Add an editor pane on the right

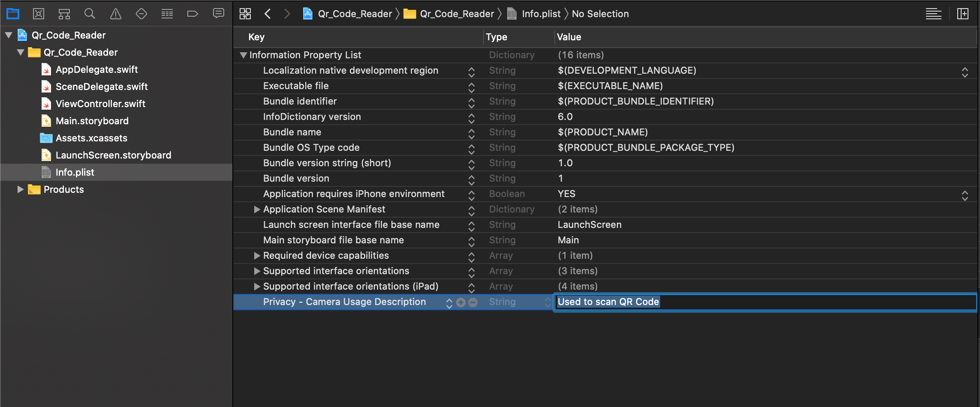(963, 14)
